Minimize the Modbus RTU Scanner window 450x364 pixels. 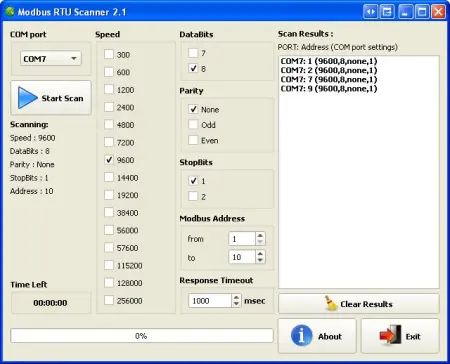click(x=405, y=12)
